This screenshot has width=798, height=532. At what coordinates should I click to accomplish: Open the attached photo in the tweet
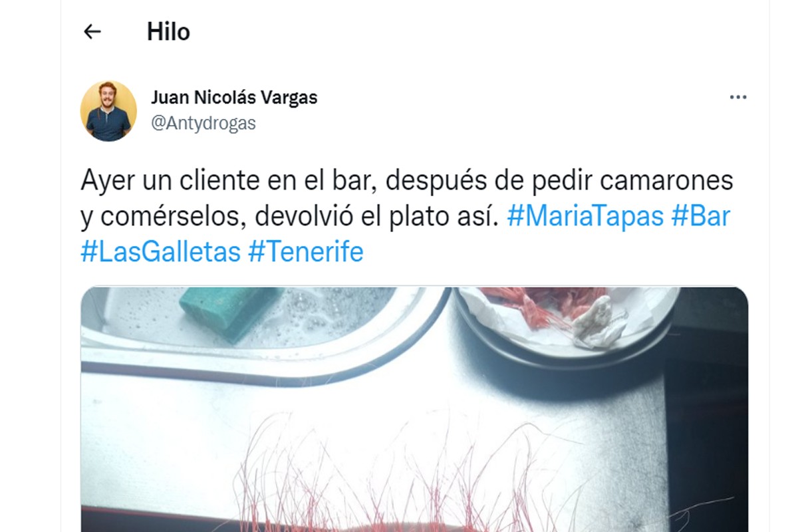point(414,409)
